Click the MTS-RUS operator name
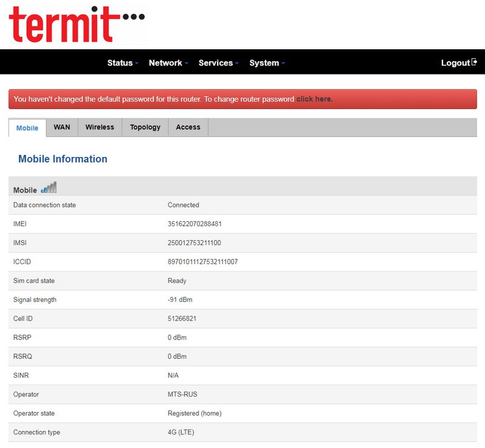 (x=182, y=395)
